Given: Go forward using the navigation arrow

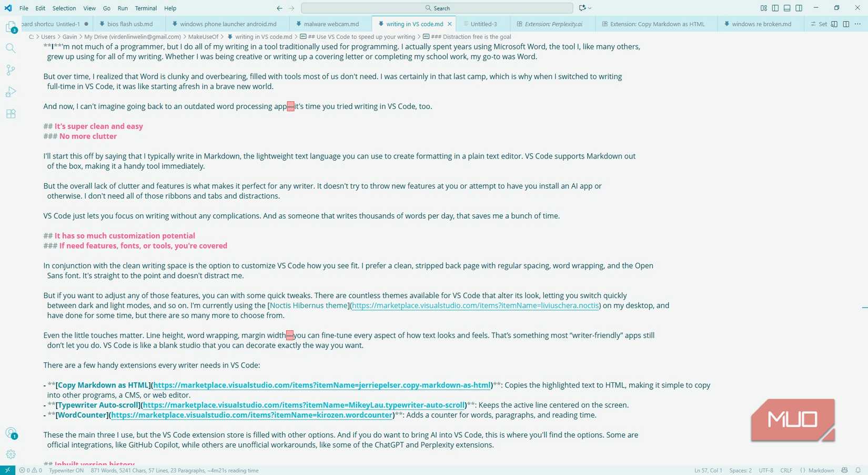Looking at the screenshot, I should click(291, 8).
